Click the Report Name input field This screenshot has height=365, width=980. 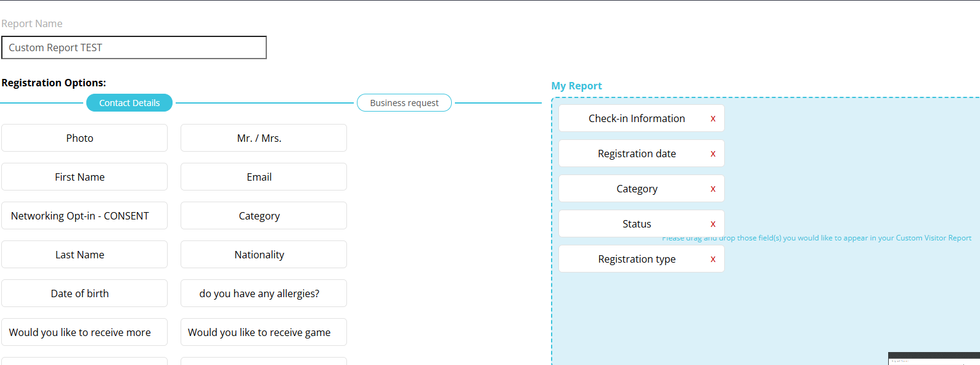click(x=134, y=47)
